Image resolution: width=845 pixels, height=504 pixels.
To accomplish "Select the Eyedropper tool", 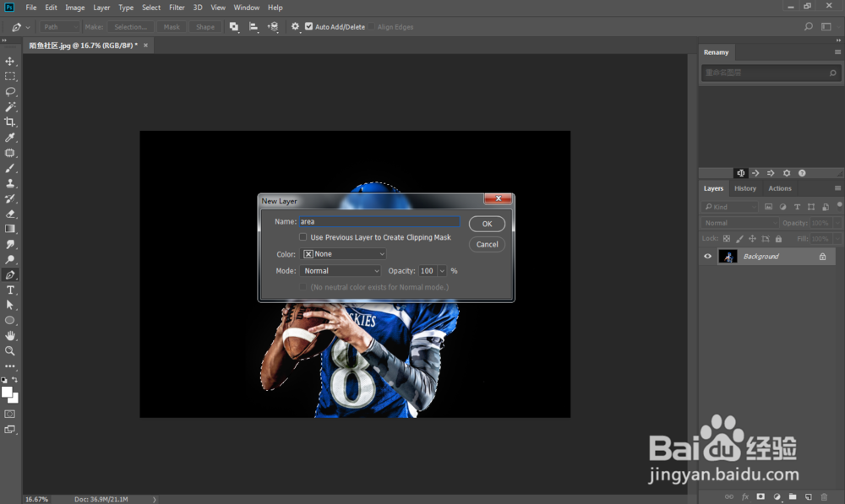I will pyautogui.click(x=9, y=138).
